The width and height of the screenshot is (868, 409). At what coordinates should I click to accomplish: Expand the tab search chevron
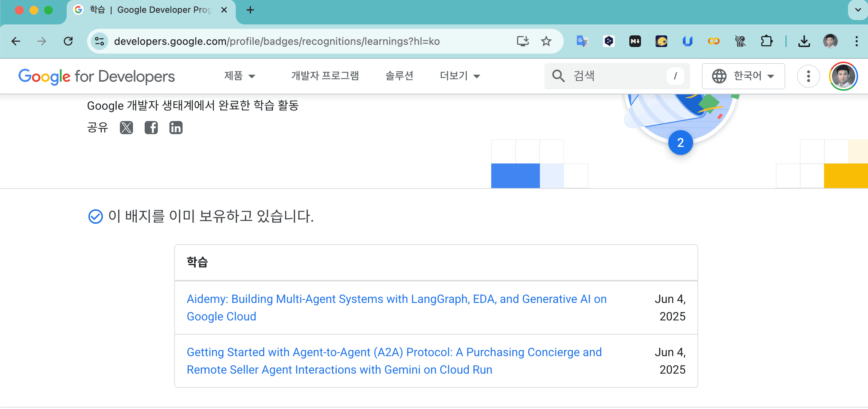pos(858,10)
